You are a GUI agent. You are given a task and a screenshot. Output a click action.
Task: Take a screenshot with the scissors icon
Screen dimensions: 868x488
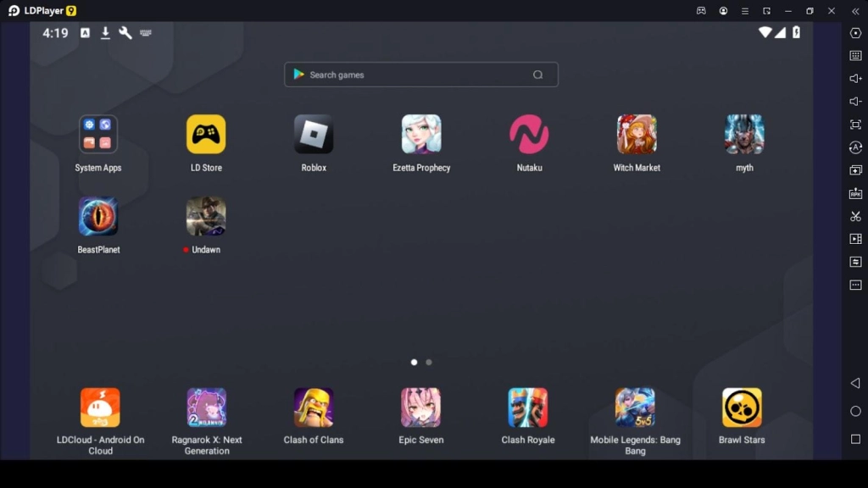(855, 216)
